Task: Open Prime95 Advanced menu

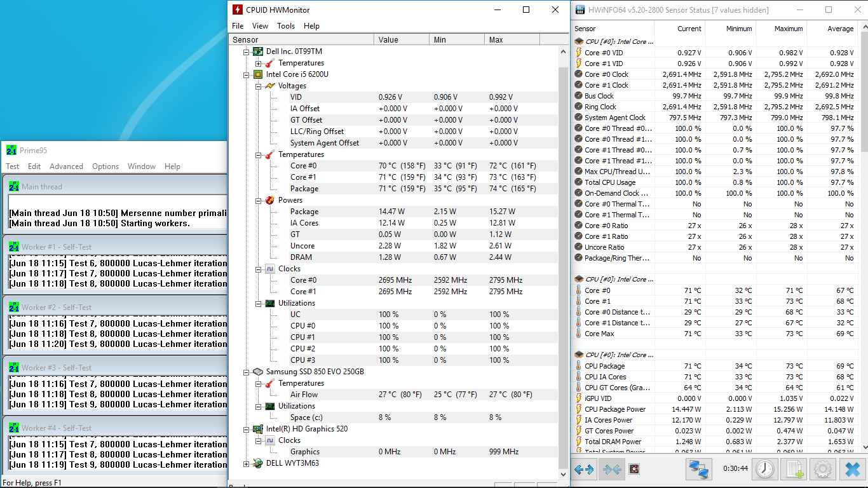Action: 66,166
